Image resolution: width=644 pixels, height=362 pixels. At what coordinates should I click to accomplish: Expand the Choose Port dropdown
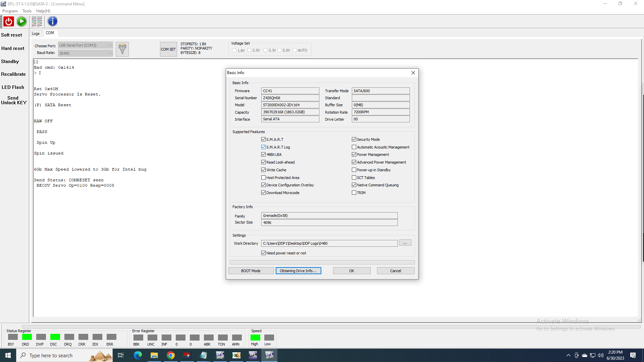click(110, 45)
